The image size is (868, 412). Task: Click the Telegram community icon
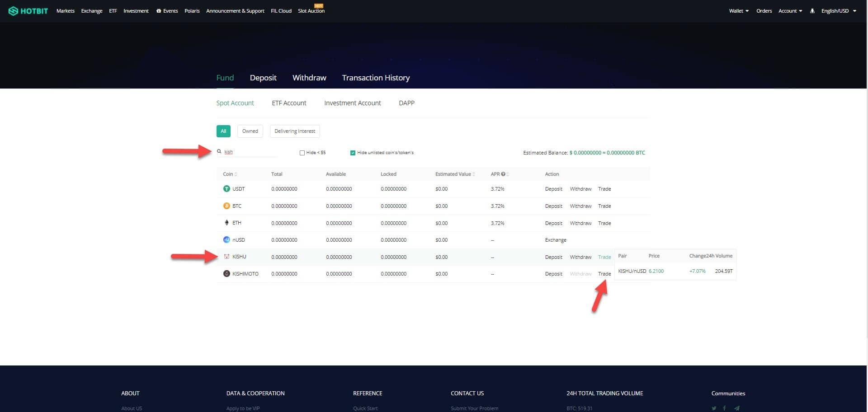coord(737,408)
